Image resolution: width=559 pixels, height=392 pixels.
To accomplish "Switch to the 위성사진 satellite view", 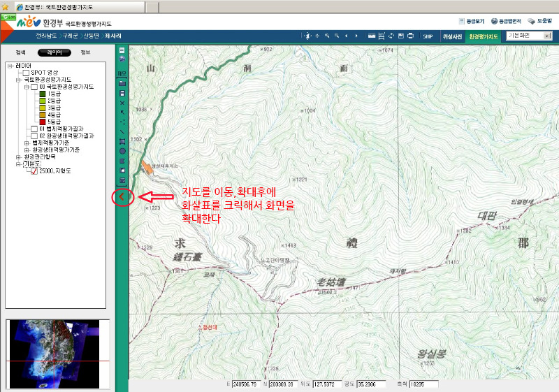I will [452, 36].
